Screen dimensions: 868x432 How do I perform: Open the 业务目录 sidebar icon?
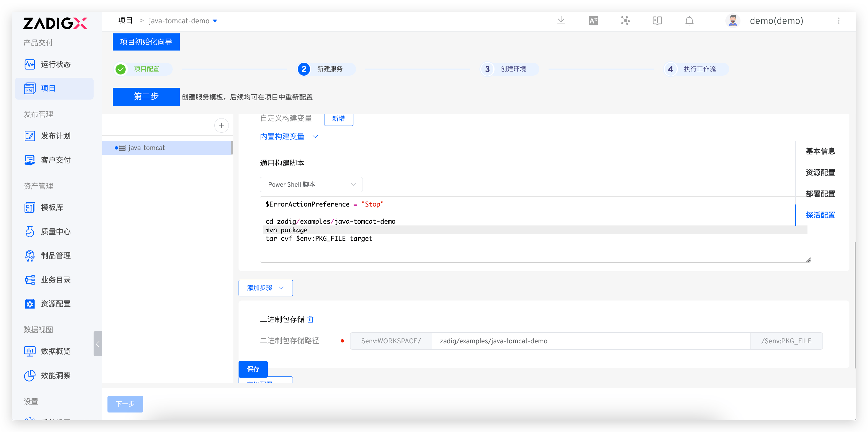30,280
